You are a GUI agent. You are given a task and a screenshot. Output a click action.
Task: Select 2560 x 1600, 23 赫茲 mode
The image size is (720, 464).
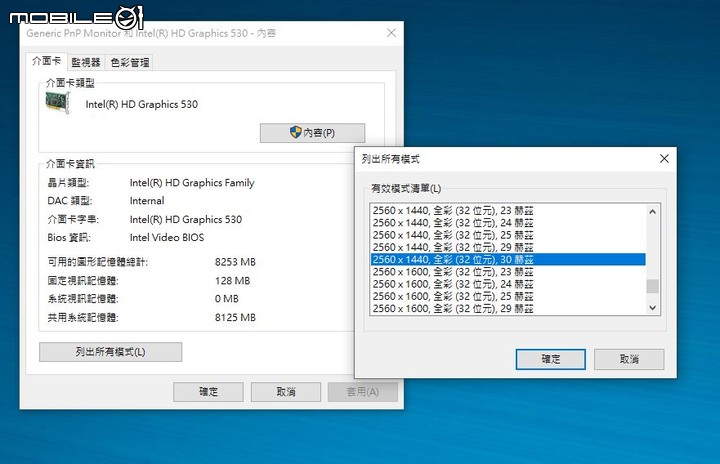pyautogui.click(x=508, y=272)
